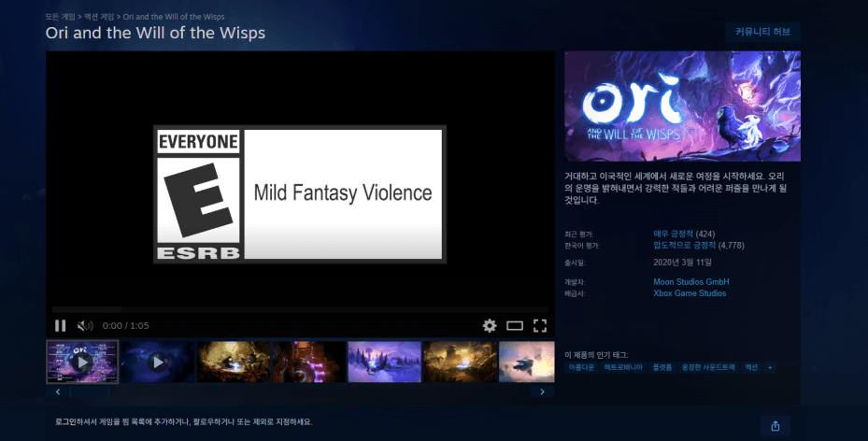The height and width of the screenshot is (441, 868).
Task: Pause the trailer video
Action: [61, 325]
